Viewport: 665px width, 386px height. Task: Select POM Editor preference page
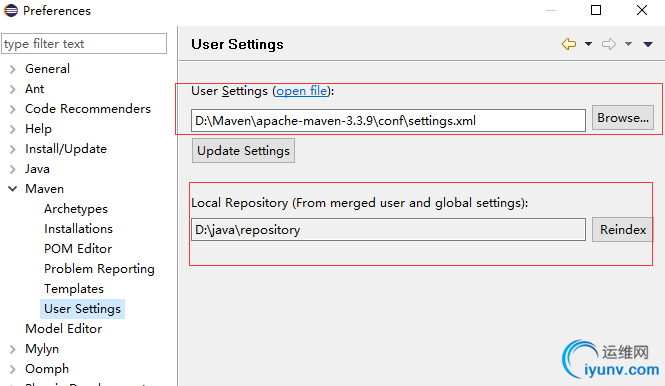[78, 249]
